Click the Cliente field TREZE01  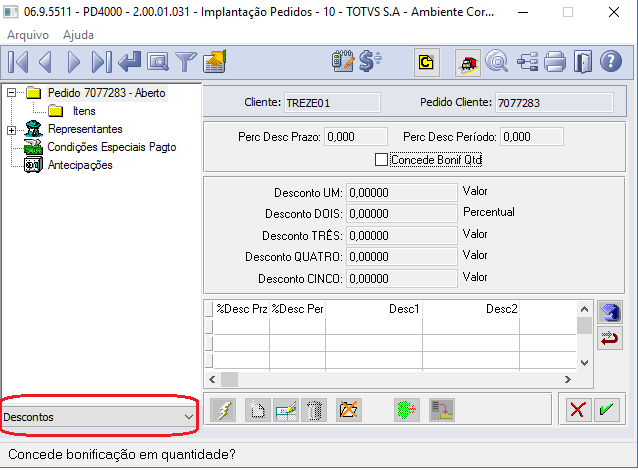click(x=332, y=103)
